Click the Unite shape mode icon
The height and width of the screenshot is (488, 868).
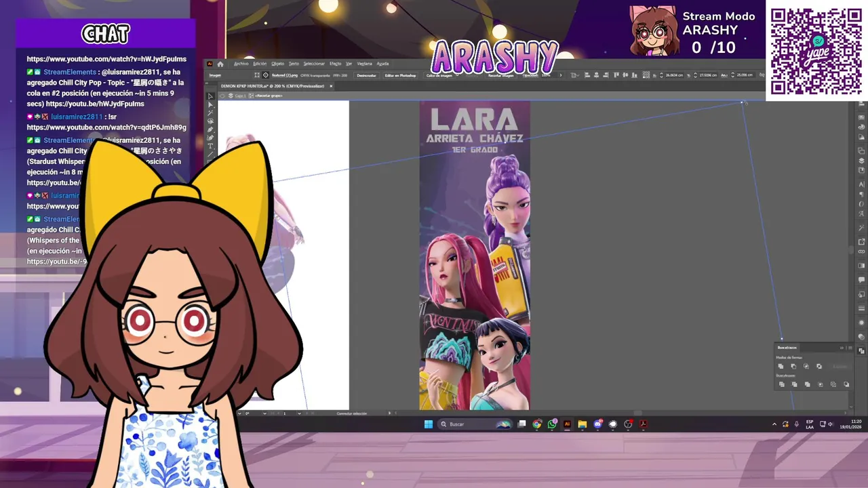pos(781,366)
